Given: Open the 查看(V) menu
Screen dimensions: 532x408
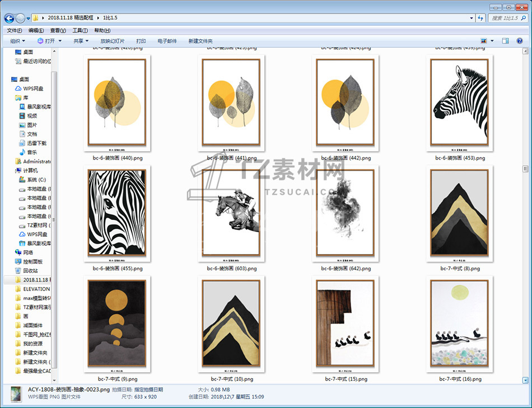Looking at the screenshot, I should [x=58, y=30].
